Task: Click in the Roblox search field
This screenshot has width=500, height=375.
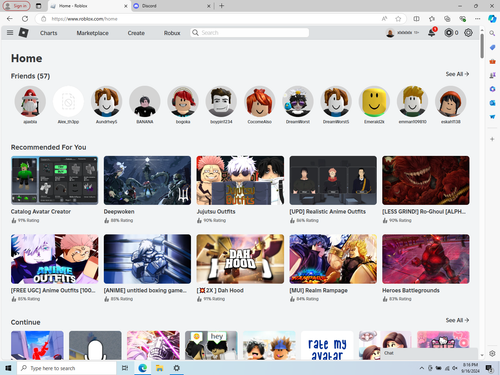Action: coord(250,33)
